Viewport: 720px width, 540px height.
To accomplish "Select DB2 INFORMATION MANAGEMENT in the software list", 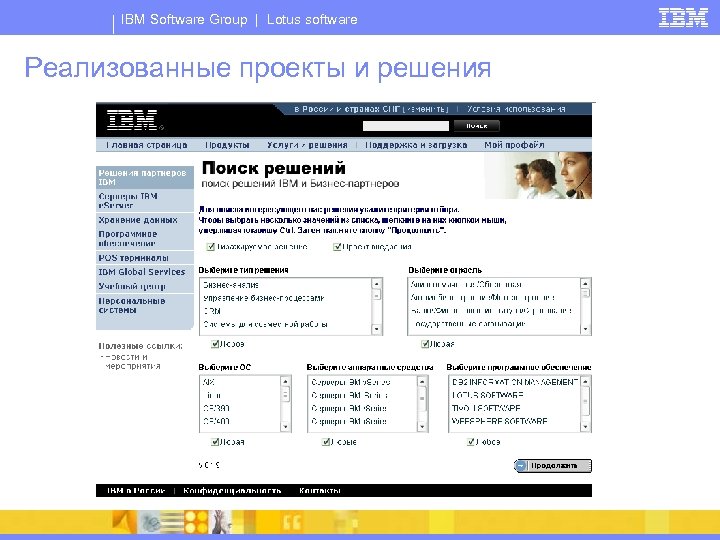I will 515,382.
